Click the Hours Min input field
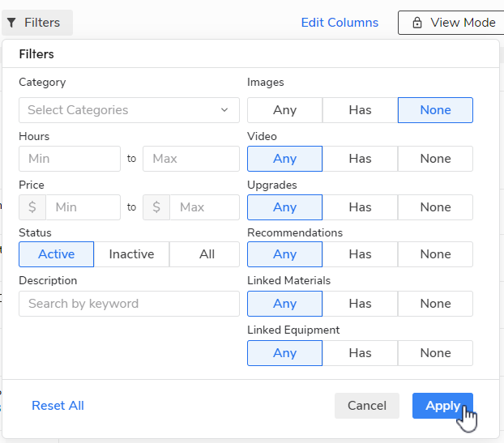 70,159
